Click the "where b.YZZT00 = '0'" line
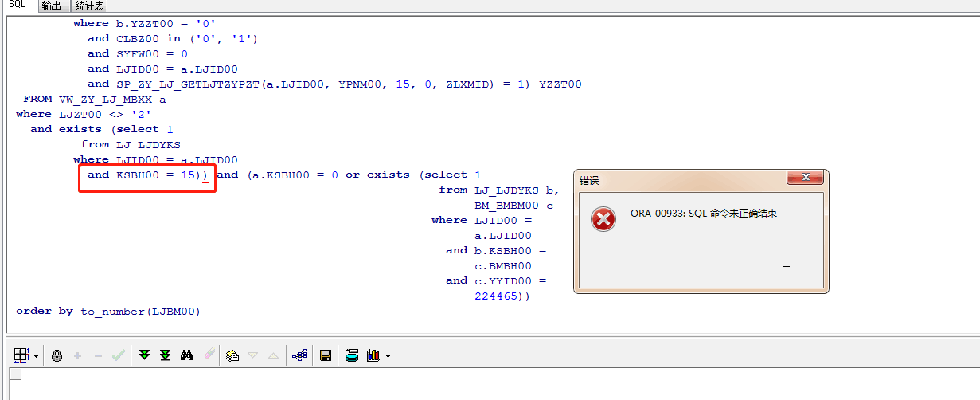980x400 pixels. (145, 24)
